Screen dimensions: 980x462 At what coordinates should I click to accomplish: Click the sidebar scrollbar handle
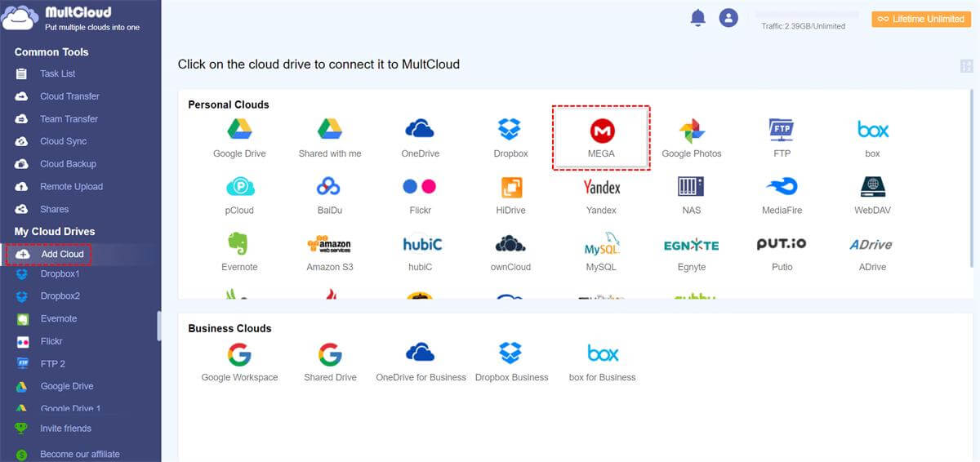[x=158, y=325]
